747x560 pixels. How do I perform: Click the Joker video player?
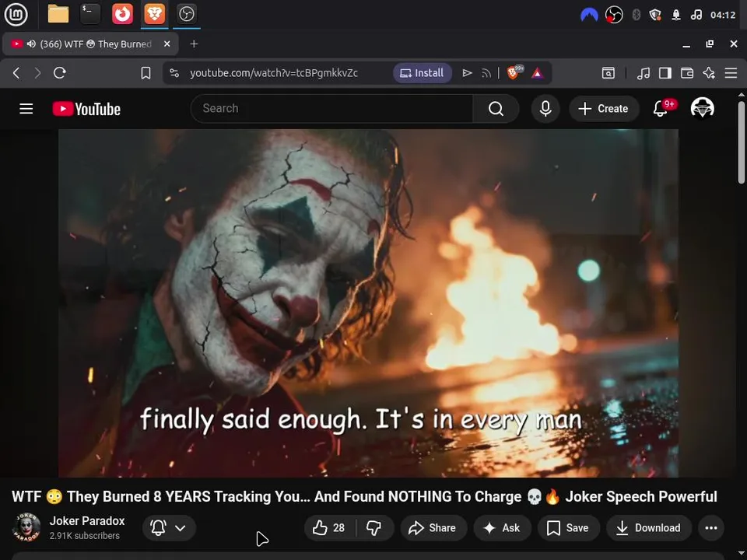[368, 303]
